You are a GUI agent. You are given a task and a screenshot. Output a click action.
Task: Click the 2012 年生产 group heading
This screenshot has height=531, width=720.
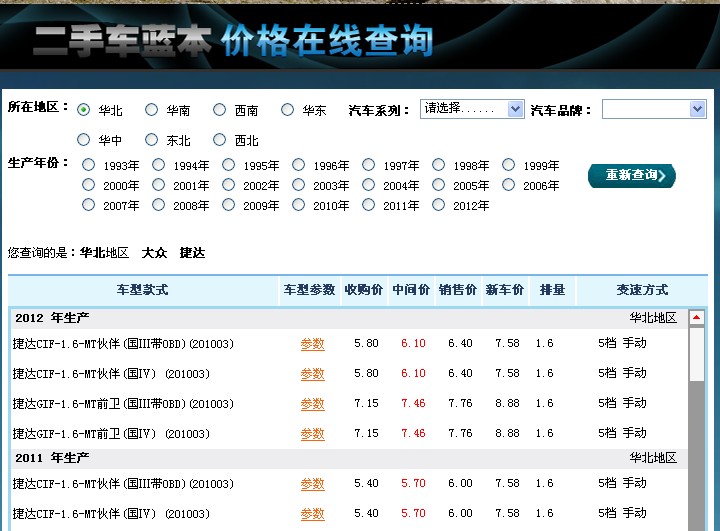(x=52, y=317)
